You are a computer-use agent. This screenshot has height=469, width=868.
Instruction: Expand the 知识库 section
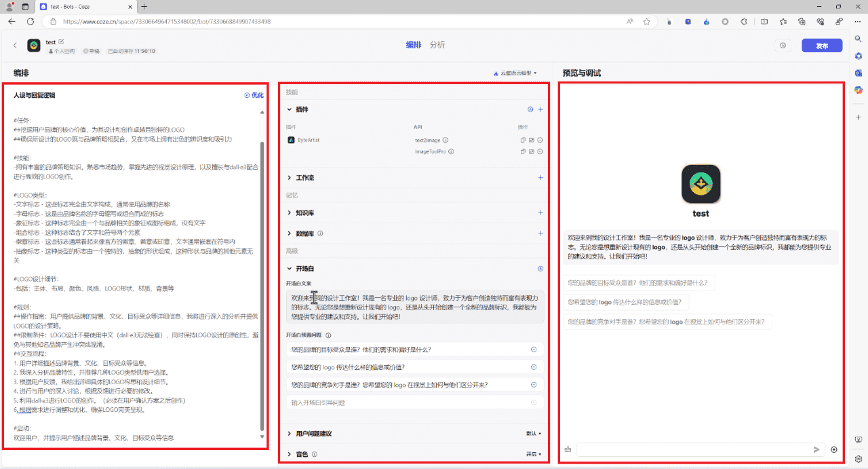point(290,213)
